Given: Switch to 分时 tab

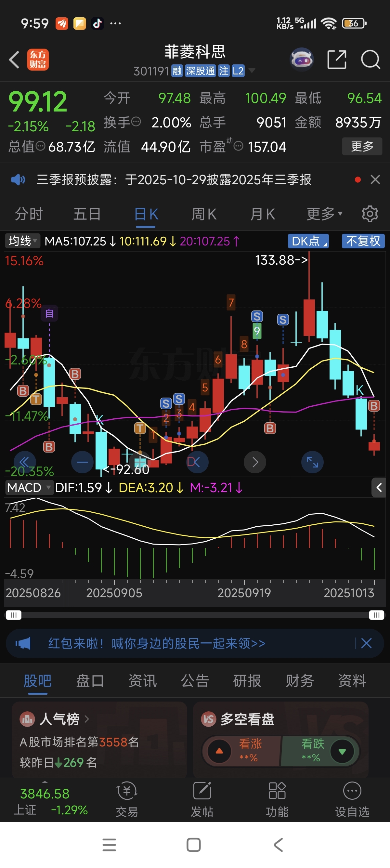Looking at the screenshot, I should (29, 214).
